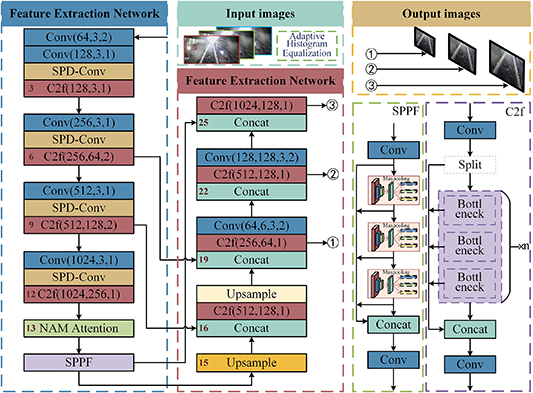Viewport: 533px width, 393px height.
Task: Click circled 1 next to C2f(256,64,1)
Action: 332,243
